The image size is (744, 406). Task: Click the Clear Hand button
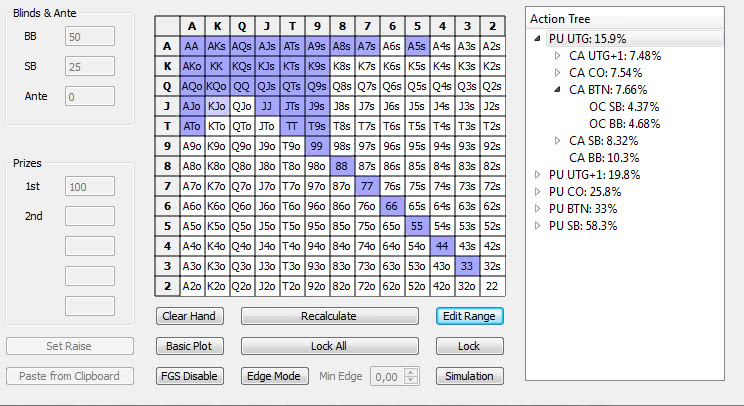click(x=188, y=316)
